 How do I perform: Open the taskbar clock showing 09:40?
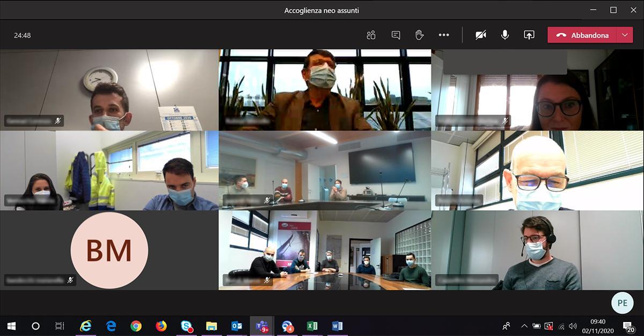pyautogui.click(x=597, y=326)
